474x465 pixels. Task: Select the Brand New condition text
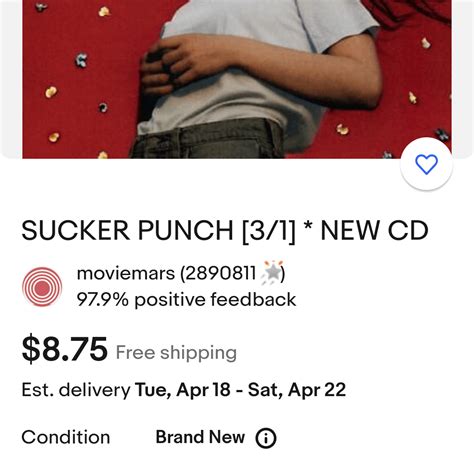point(200,437)
